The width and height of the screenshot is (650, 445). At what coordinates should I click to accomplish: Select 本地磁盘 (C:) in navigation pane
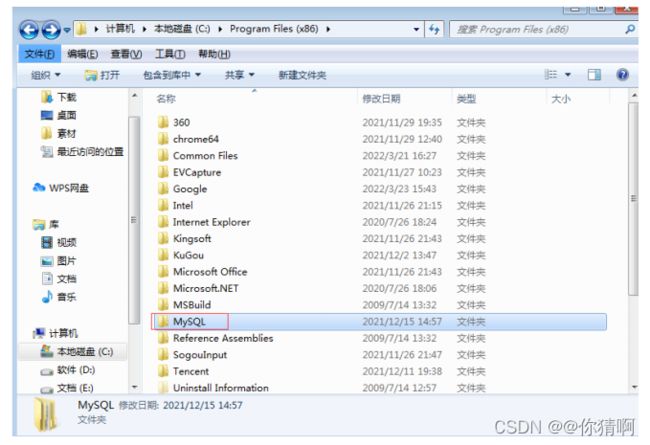(77, 352)
